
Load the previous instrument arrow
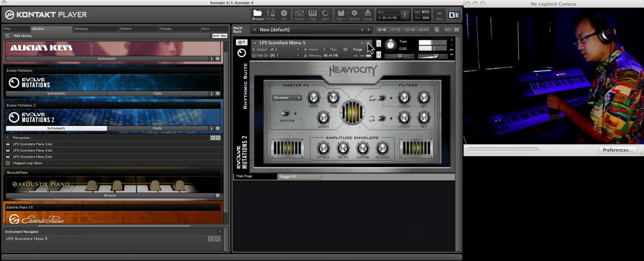362,43
